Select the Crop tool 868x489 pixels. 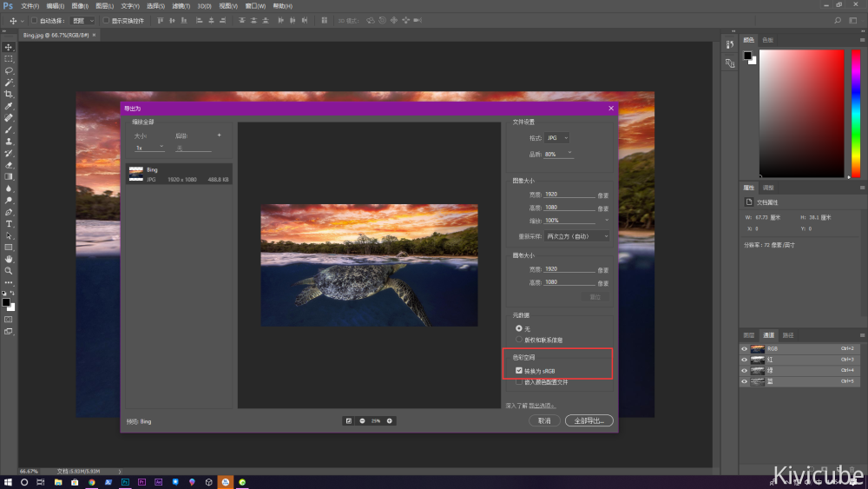click(x=9, y=94)
